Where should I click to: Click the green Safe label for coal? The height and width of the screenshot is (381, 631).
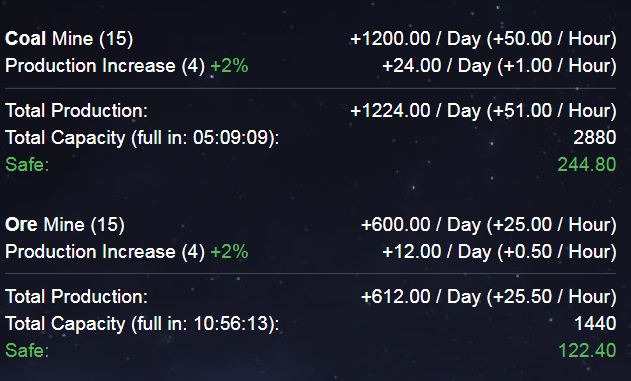pos(27,165)
